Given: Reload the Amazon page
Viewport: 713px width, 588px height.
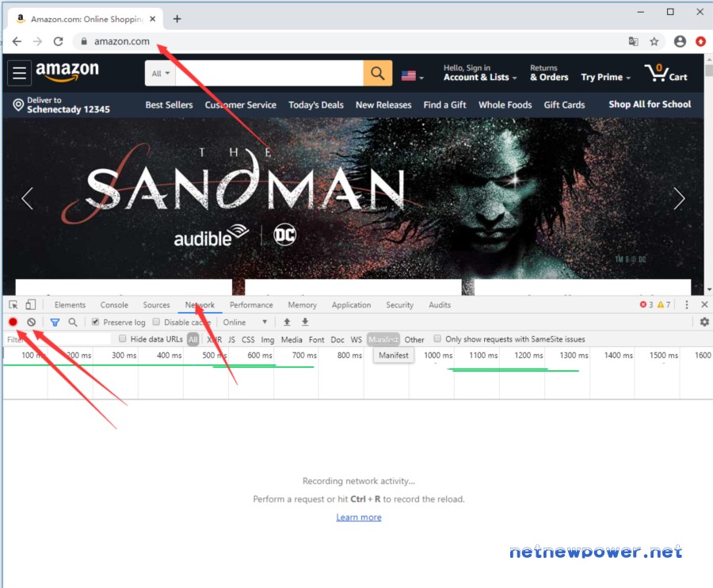Looking at the screenshot, I should (58, 41).
